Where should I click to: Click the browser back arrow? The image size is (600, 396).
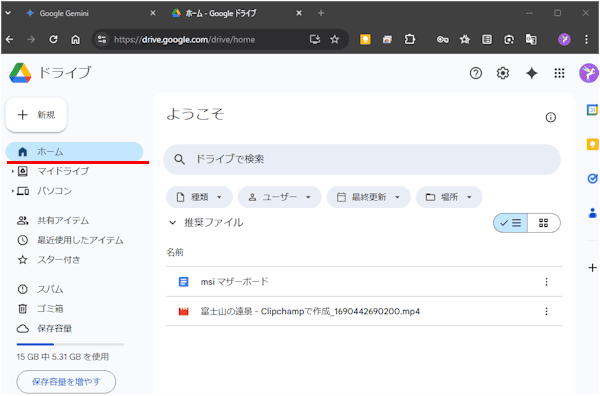point(10,39)
